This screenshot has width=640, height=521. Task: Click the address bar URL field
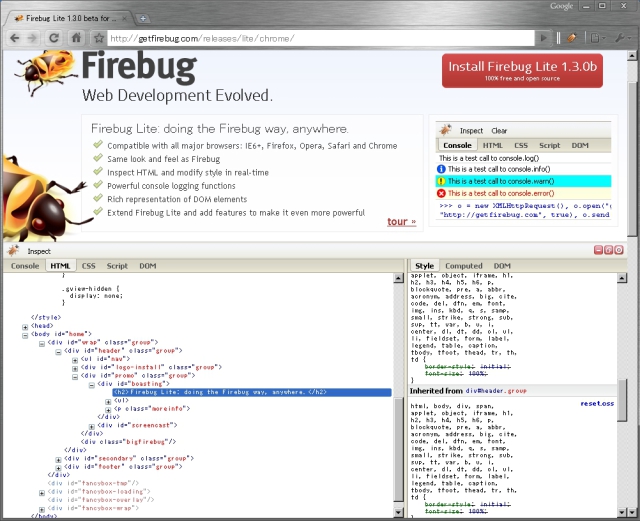tap(321, 38)
